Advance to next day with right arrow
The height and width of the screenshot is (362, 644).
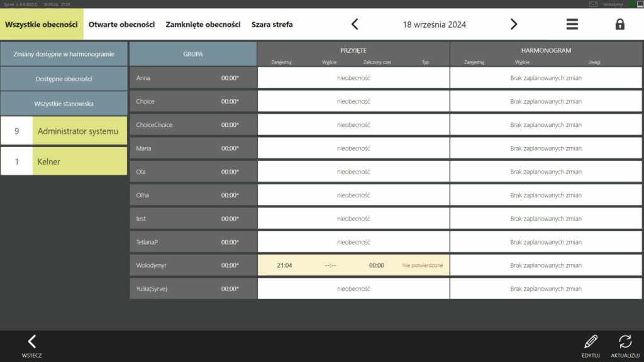pyautogui.click(x=513, y=25)
